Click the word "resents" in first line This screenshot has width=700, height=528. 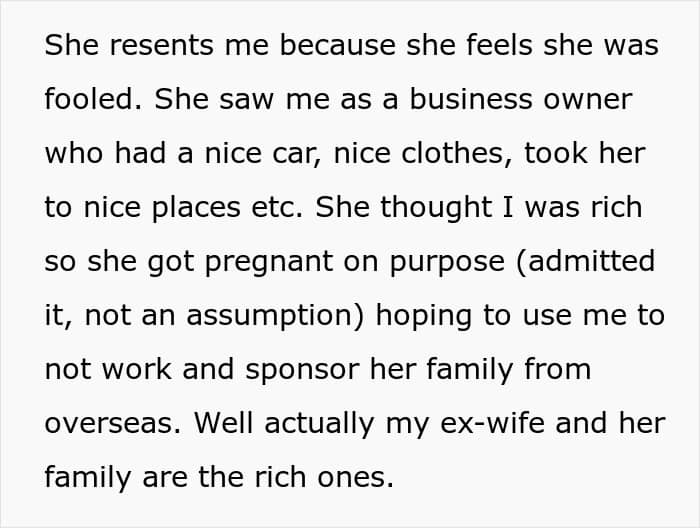(x=161, y=45)
